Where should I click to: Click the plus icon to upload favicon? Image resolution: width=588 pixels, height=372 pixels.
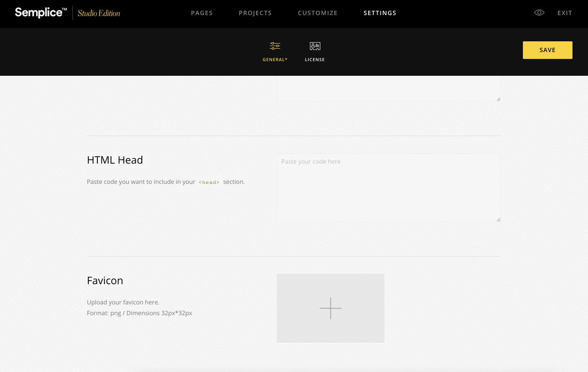pyautogui.click(x=331, y=308)
